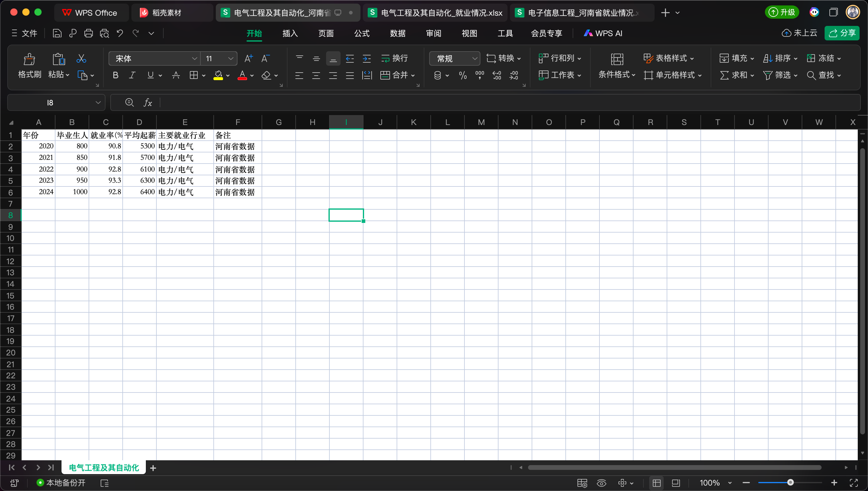Open the find tool (查找)
The width and height of the screenshot is (868, 491).
pos(824,75)
